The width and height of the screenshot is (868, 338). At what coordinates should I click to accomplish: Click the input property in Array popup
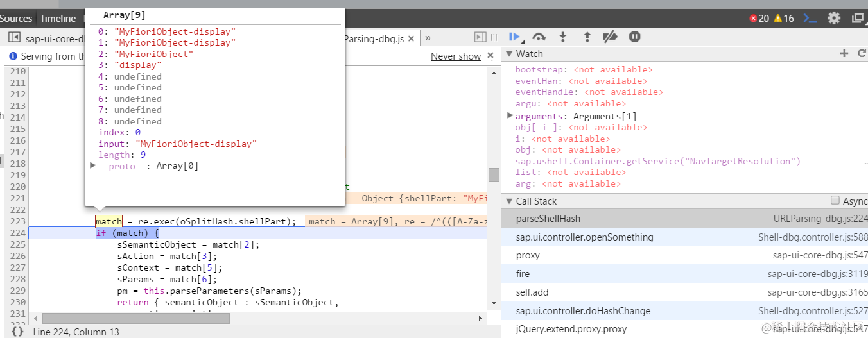(x=177, y=144)
